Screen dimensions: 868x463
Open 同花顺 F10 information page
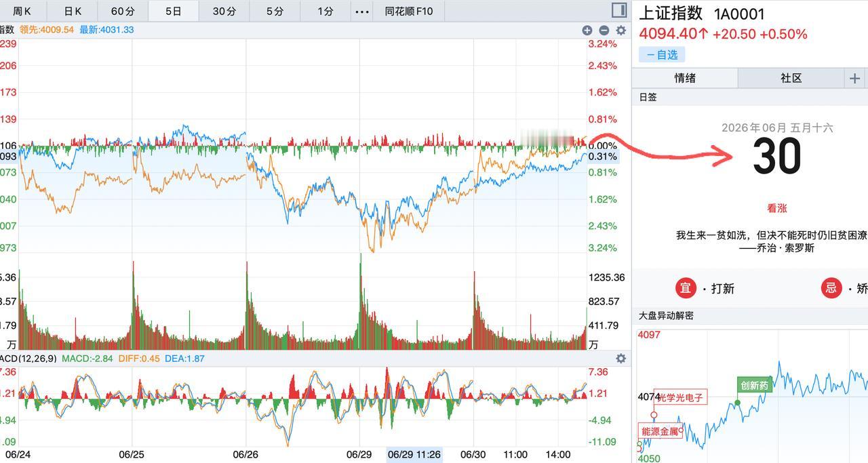pos(408,11)
